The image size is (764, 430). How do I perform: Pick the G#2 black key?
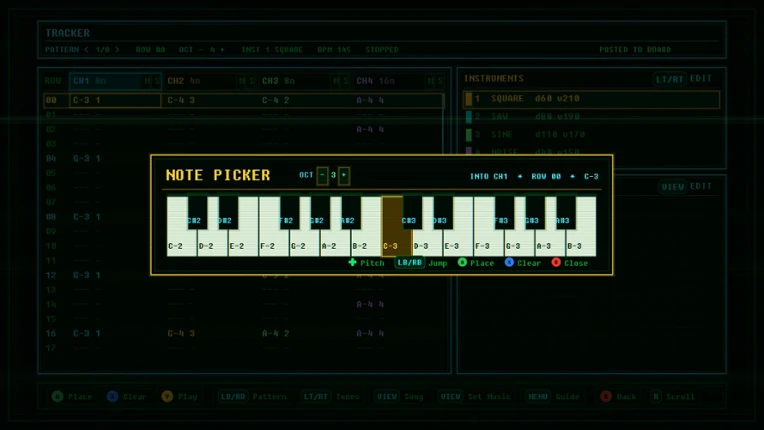320,212
